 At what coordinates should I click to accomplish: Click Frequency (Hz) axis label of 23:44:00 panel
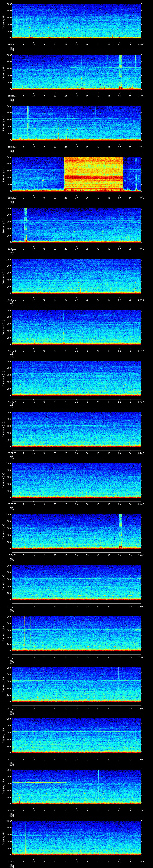point(3,21)
